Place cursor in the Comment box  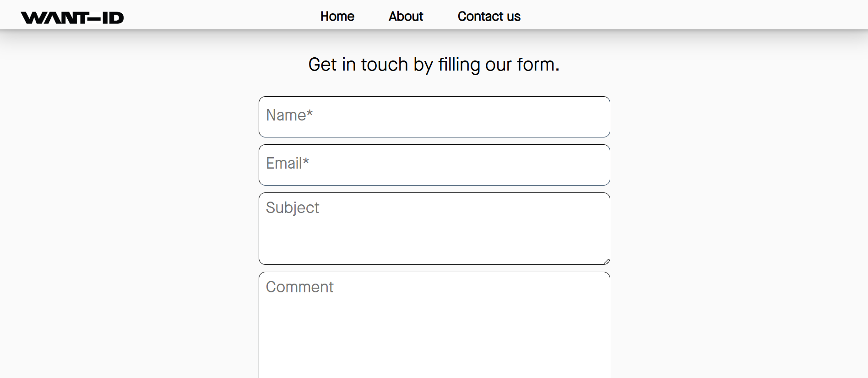tap(434, 321)
